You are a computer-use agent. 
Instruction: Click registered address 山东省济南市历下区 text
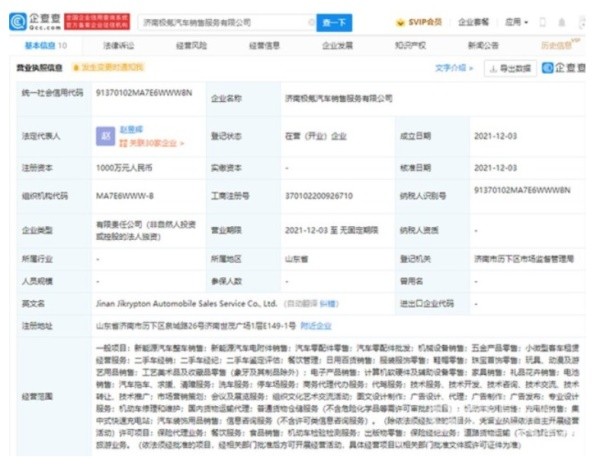click(196, 326)
